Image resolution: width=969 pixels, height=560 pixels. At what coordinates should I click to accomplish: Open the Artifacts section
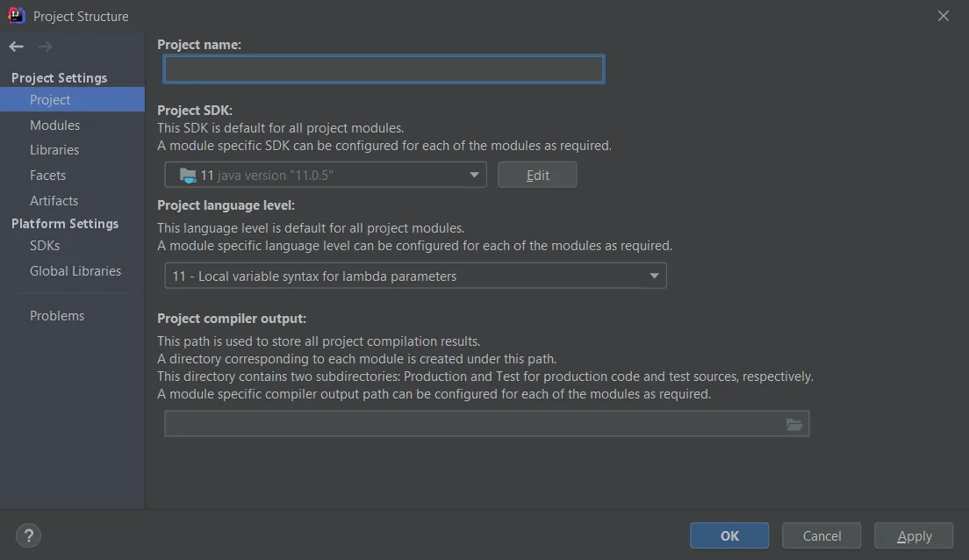(54, 201)
